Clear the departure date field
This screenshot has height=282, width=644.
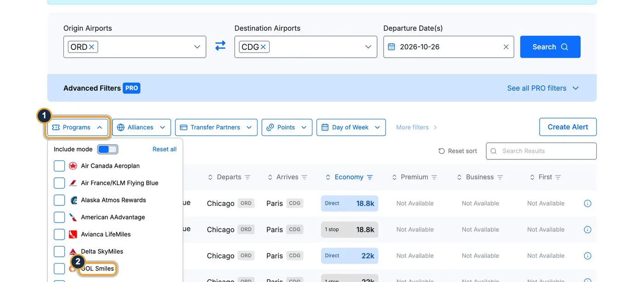coord(506,47)
